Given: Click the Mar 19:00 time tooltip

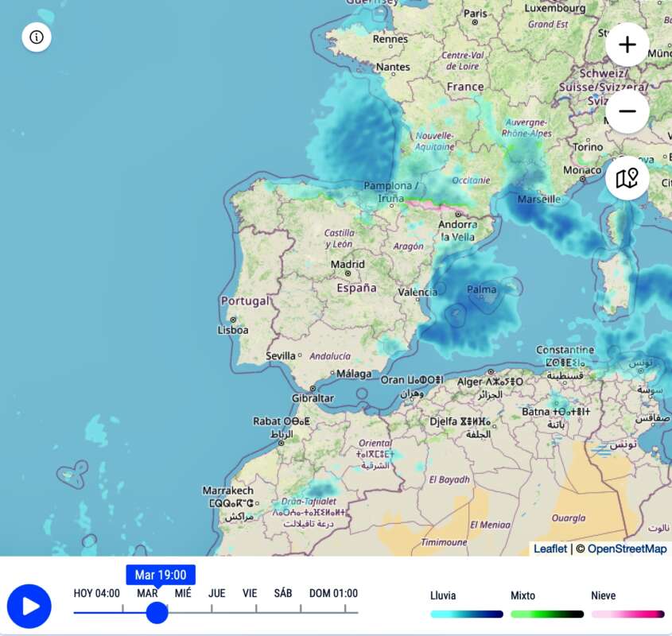Looking at the screenshot, I should [161, 575].
